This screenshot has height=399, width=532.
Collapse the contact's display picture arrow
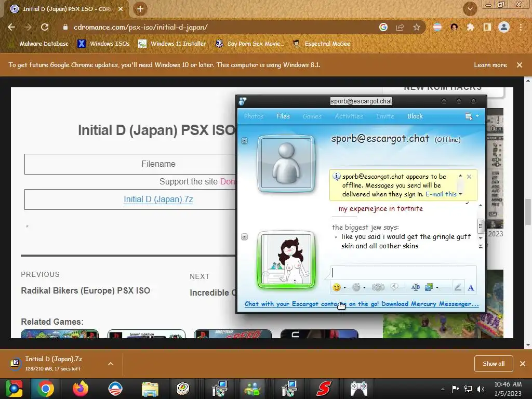244,140
